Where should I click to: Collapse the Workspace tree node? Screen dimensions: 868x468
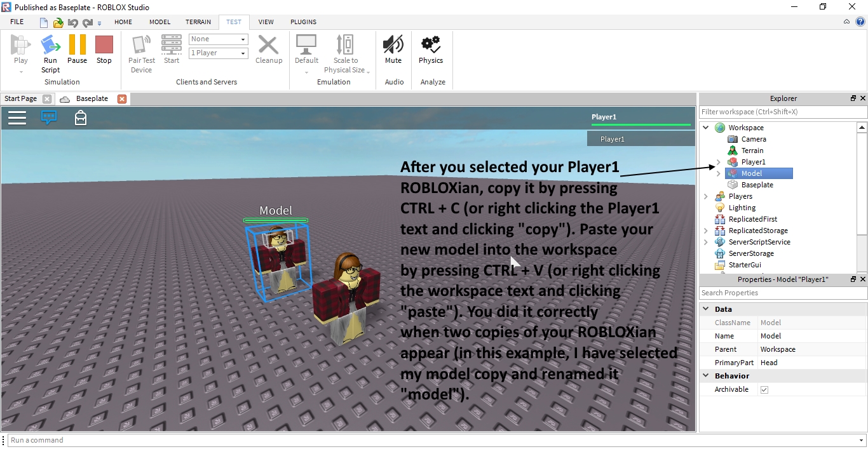click(706, 128)
